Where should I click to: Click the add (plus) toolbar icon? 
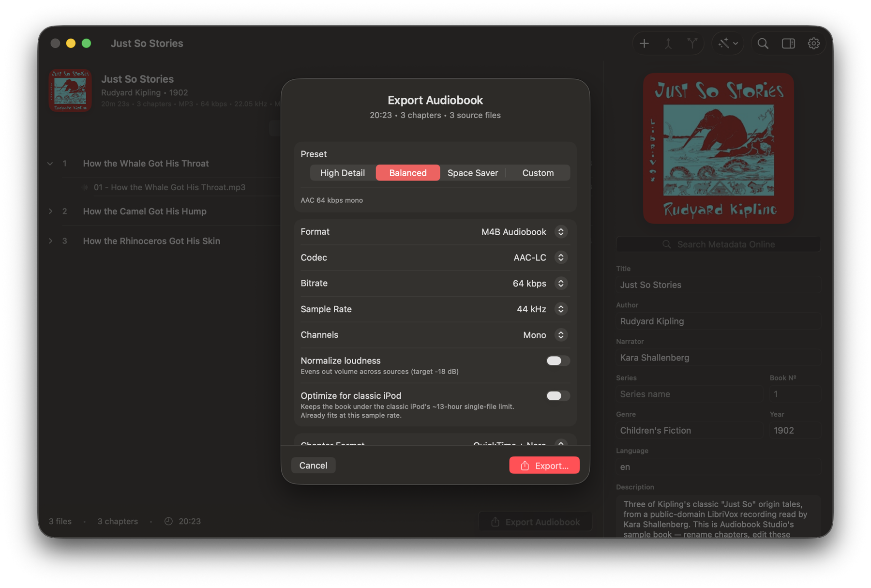tap(644, 44)
